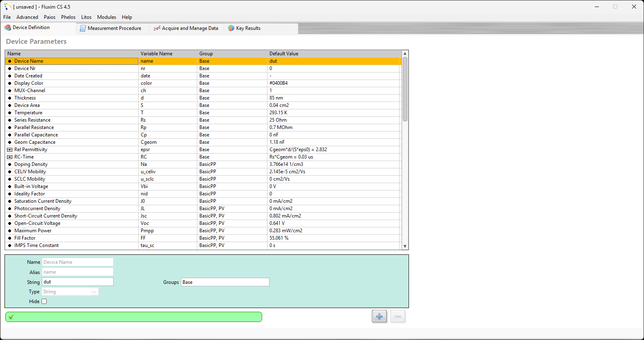
Task: Click the Key Results pie chart icon
Action: click(x=231, y=28)
